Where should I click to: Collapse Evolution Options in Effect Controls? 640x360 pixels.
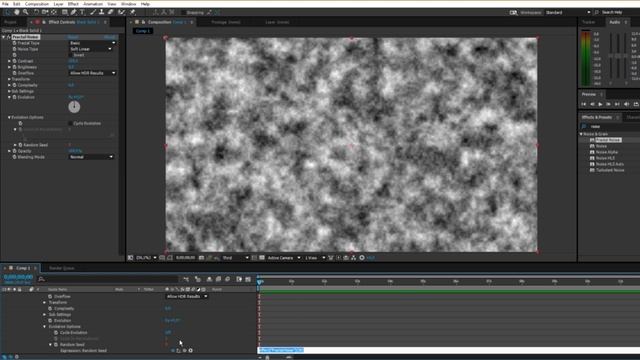click(9, 118)
